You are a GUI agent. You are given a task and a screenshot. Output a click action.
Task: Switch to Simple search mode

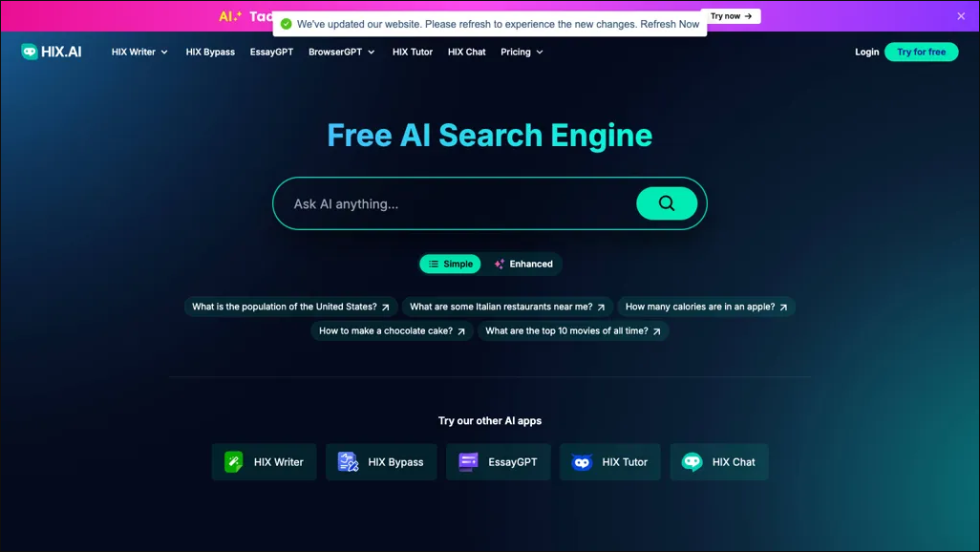(x=450, y=264)
